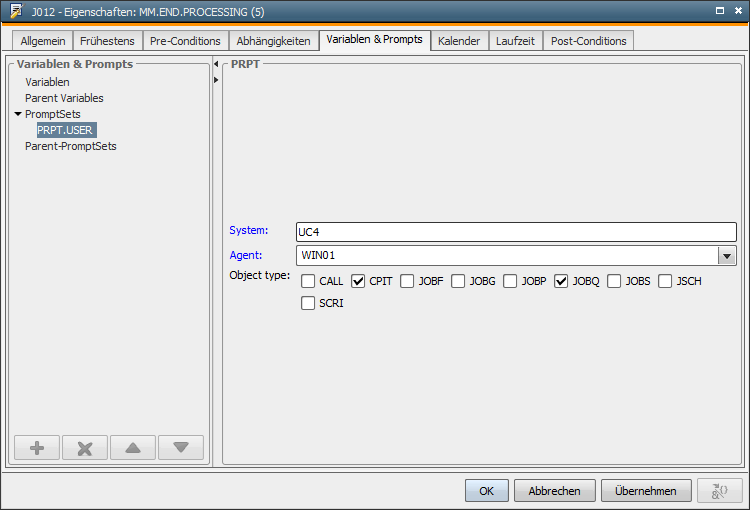Image resolution: width=750 pixels, height=510 pixels.
Task: Uncheck the CPIT object type checkbox
Action: pos(358,281)
